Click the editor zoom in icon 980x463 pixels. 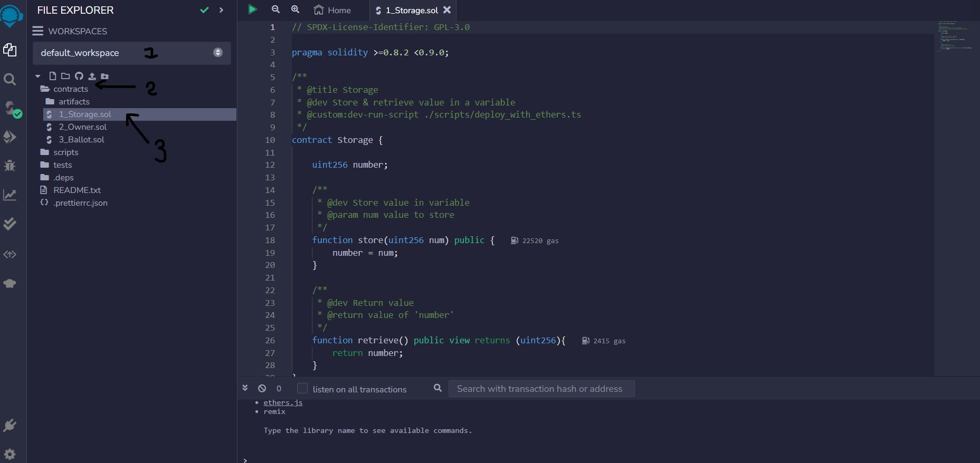[x=295, y=9]
